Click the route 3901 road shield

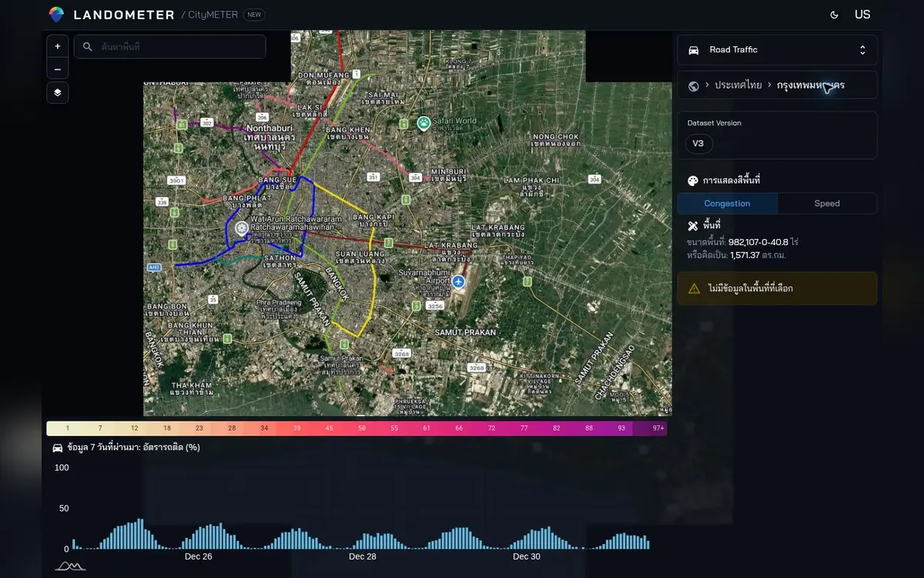(x=177, y=180)
